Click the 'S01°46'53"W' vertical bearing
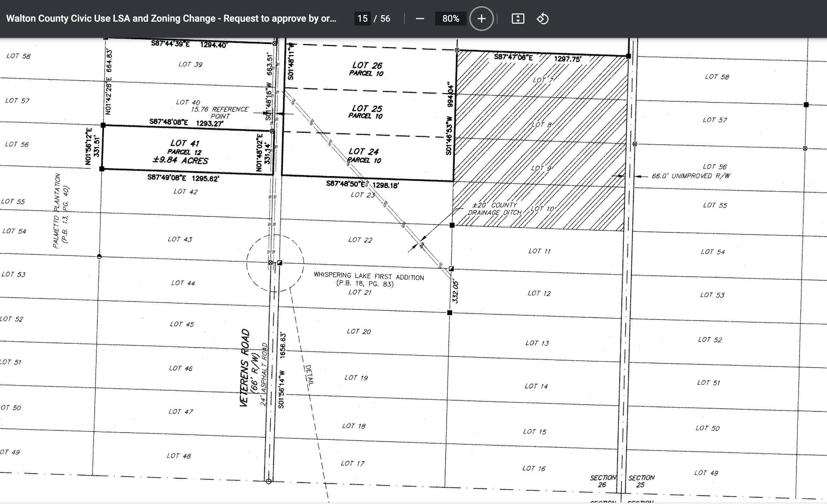The image size is (827, 504). tap(449, 135)
